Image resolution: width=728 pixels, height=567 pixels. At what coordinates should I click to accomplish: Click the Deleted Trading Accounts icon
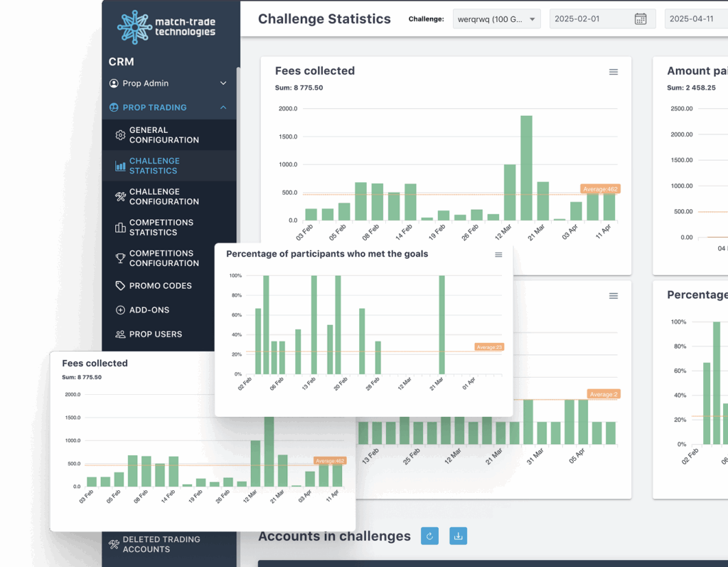click(x=115, y=544)
